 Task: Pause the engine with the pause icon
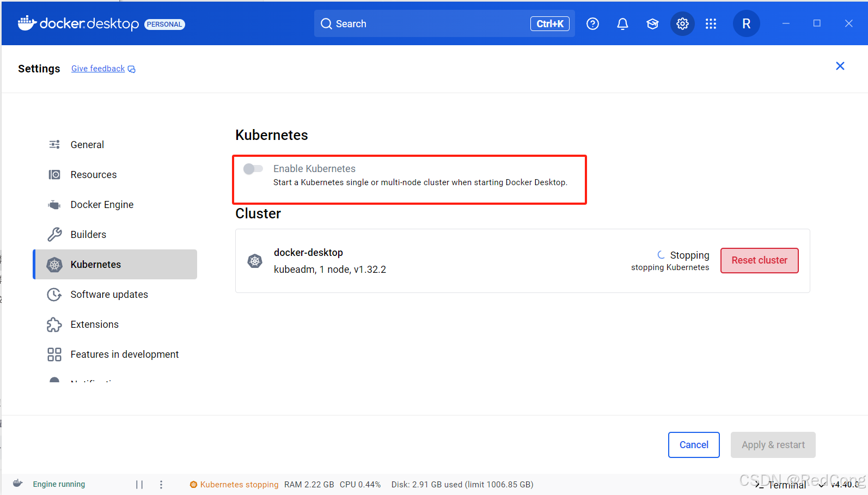(139, 484)
